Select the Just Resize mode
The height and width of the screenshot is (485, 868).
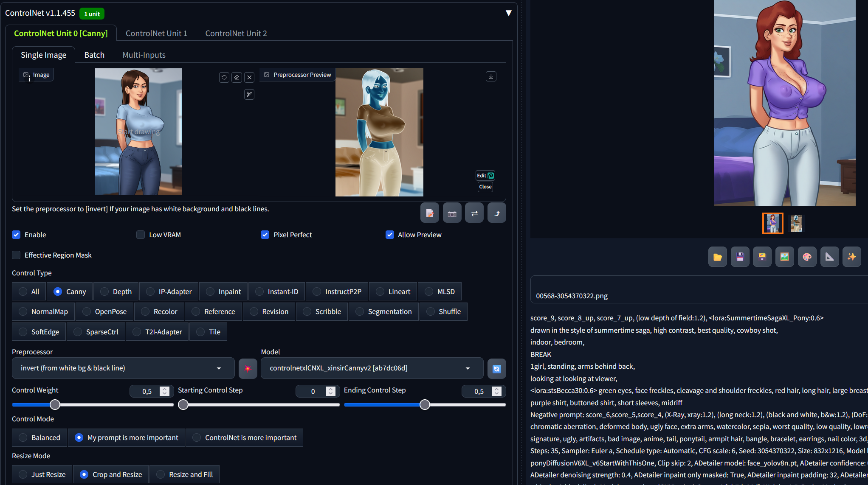coord(42,474)
